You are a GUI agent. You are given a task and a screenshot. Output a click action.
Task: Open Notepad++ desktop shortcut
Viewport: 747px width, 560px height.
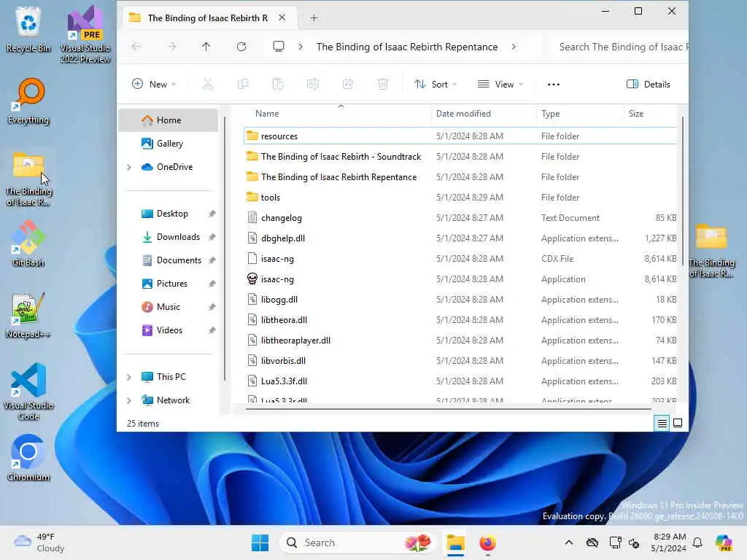(x=28, y=315)
